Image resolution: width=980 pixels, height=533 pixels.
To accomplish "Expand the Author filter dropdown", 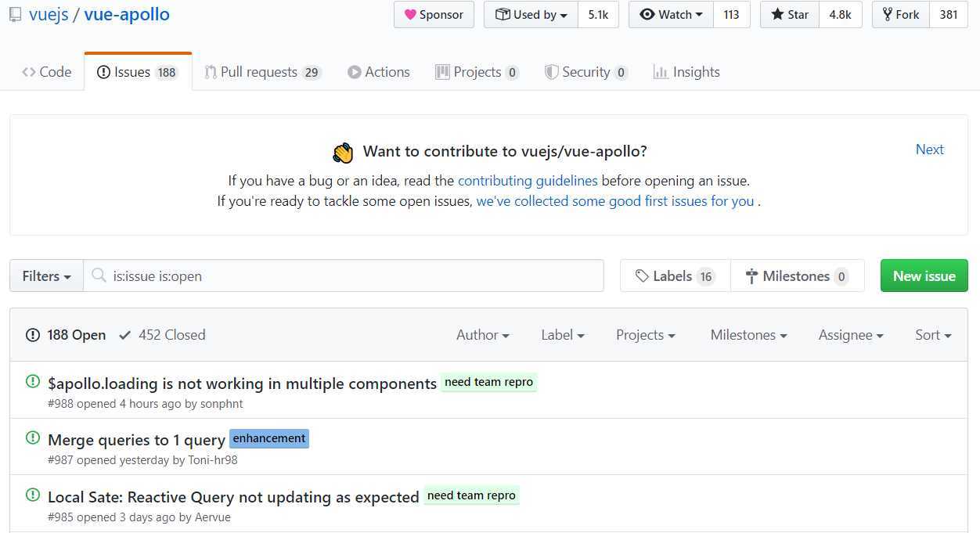I will pos(483,335).
